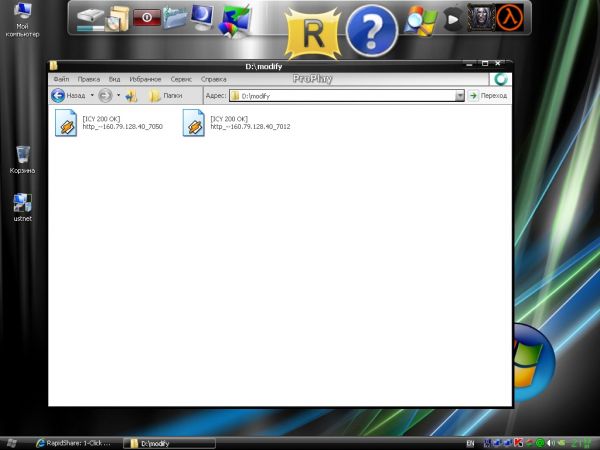
Task: Expand the Forward history dropdown arrow
Action: (118, 95)
